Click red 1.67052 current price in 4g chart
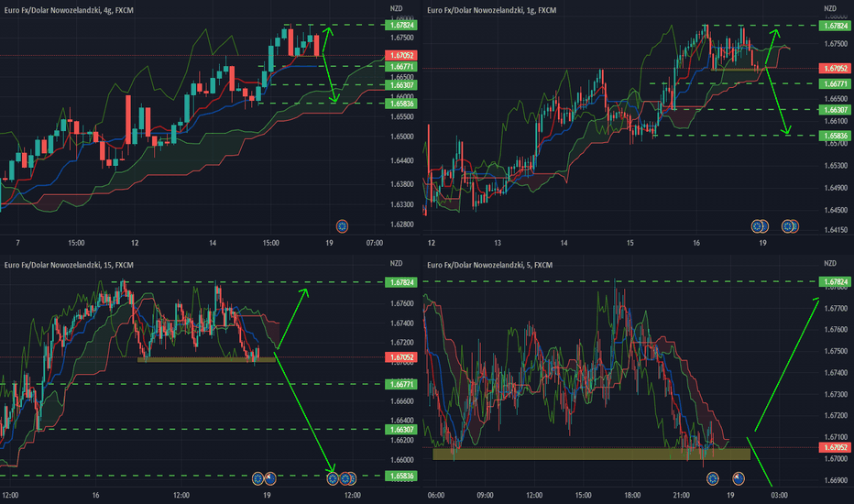Screen dimensions: 854x504 pos(401,56)
